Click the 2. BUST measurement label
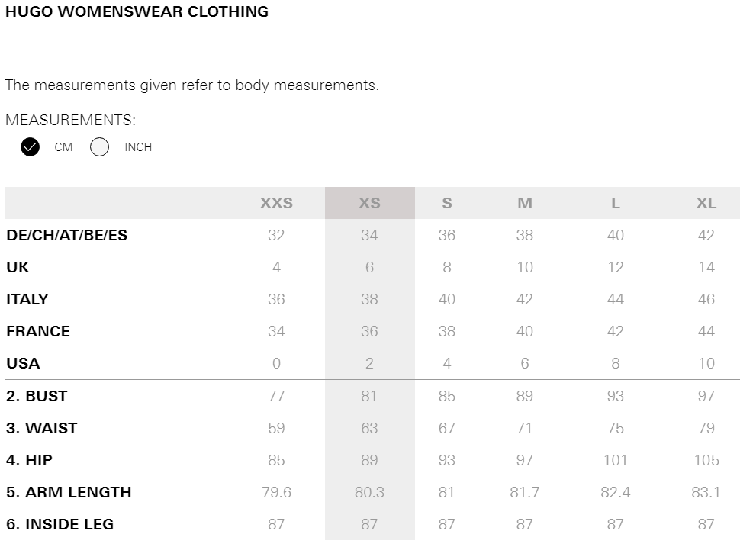The height and width of the screenshot is (560, 740). [37, 396]
